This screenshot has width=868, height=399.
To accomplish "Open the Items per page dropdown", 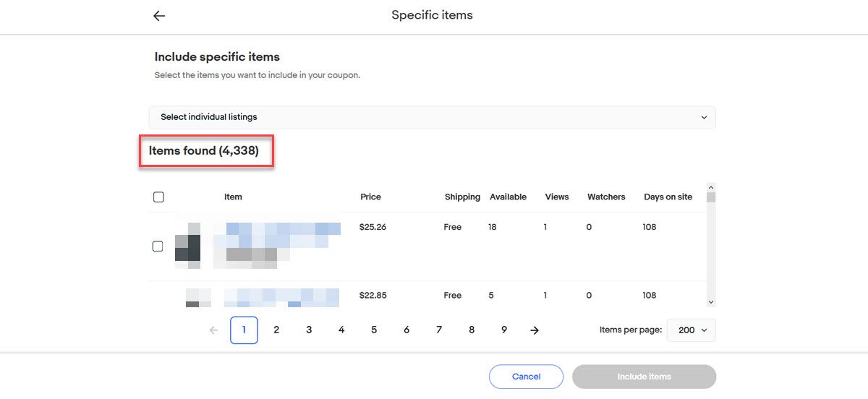I will coord(691,330).
